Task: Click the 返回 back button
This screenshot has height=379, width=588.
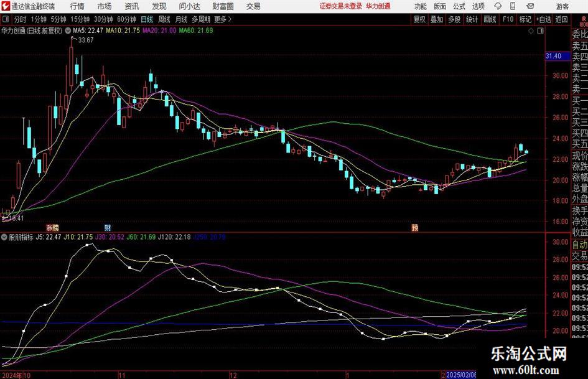Action: pos(561,19)
